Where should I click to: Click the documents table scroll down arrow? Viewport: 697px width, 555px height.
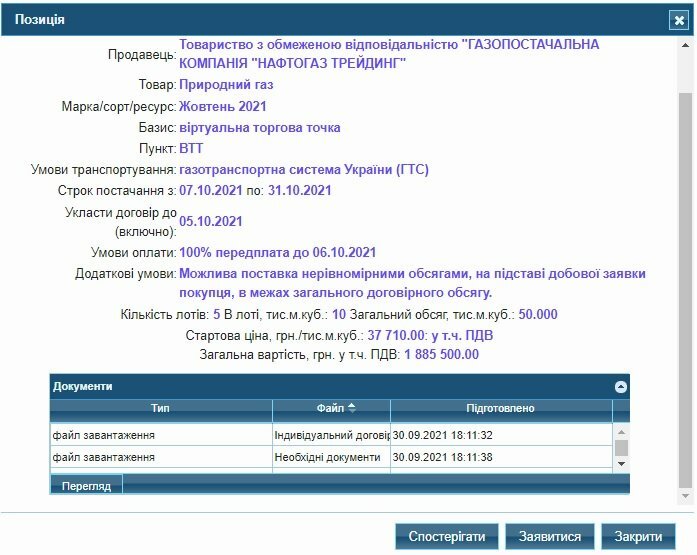(621, 463)
